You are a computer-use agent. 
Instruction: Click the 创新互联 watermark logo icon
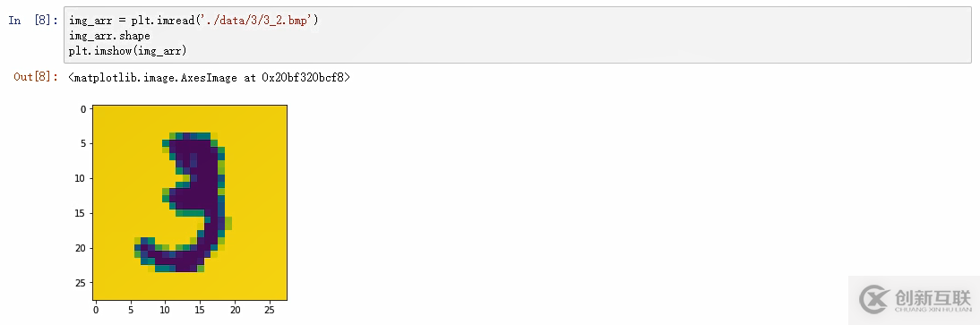874,299
